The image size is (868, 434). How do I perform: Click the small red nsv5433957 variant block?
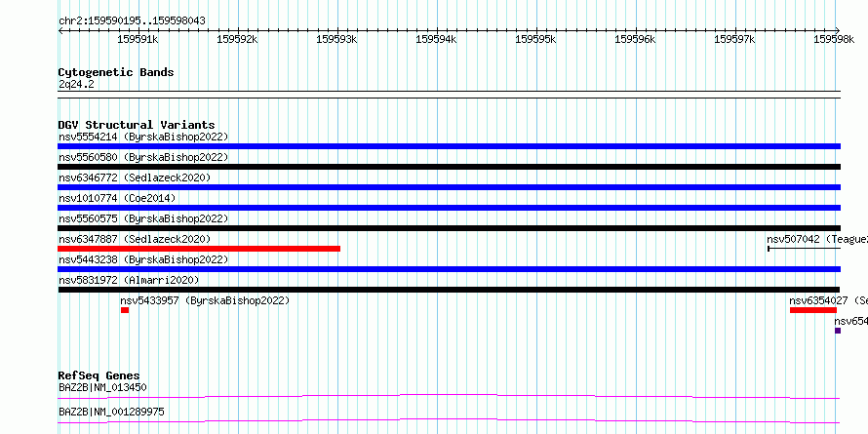pyautogui.click(x=125, y=310)
